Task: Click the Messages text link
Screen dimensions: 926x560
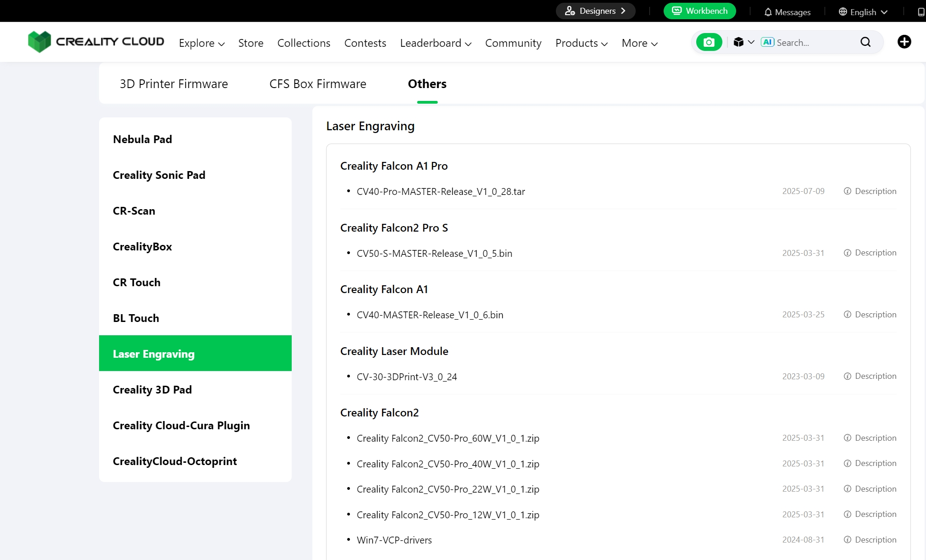Action: click(x=793, y=12)
